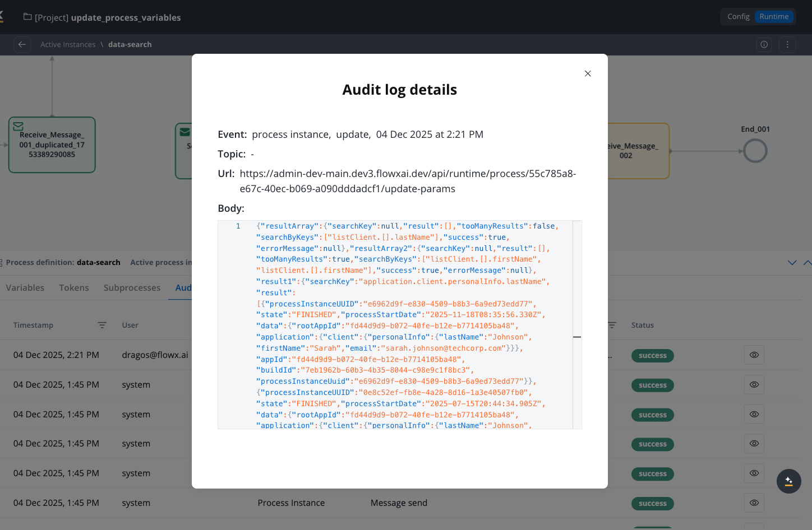Open the three-dot more options menu
This screenshot has width=812, height=530.
[x=787, y=44]
